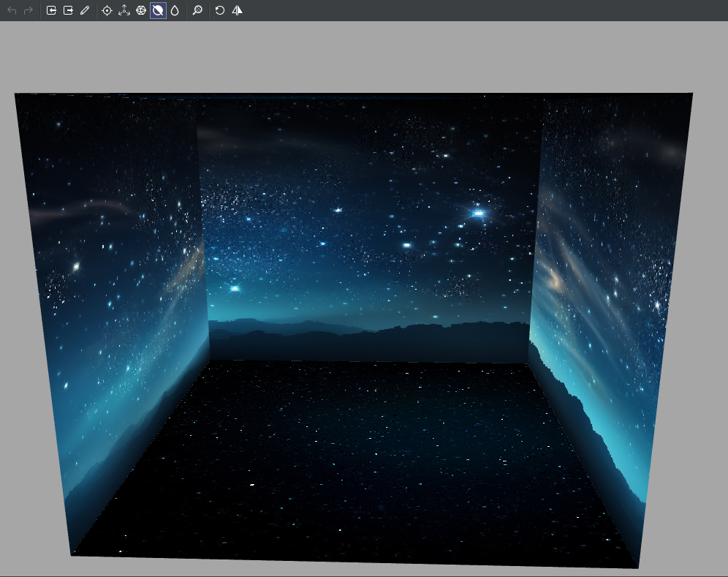This screenshot has width=728, height=577.
Task: Click the wireframe mesh icon
Action: coord(141,10)
